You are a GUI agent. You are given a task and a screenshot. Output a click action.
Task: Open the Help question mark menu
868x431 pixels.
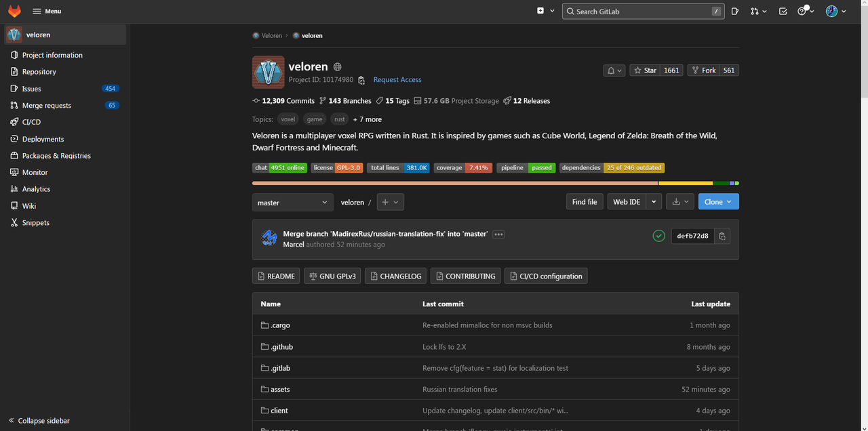[806, 11]
